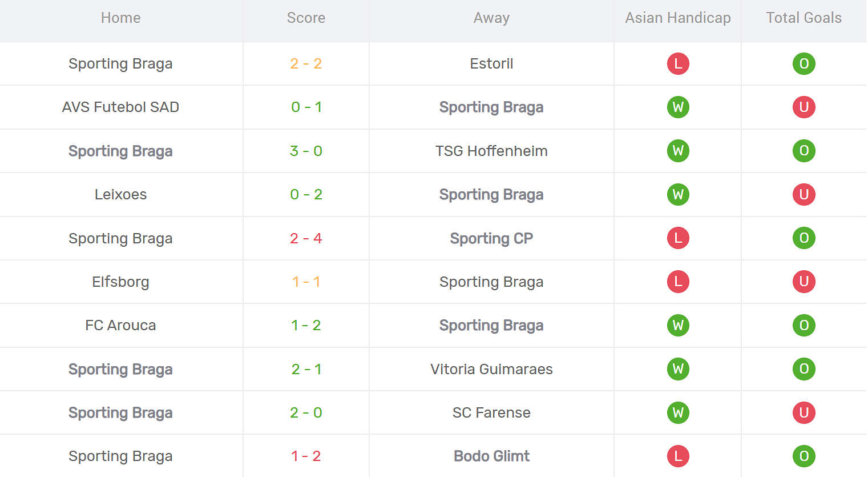Click the 2 - 2 score of the Estoril match
The image size is (868, 477).
pyautogui.click(x=306, y=63)
